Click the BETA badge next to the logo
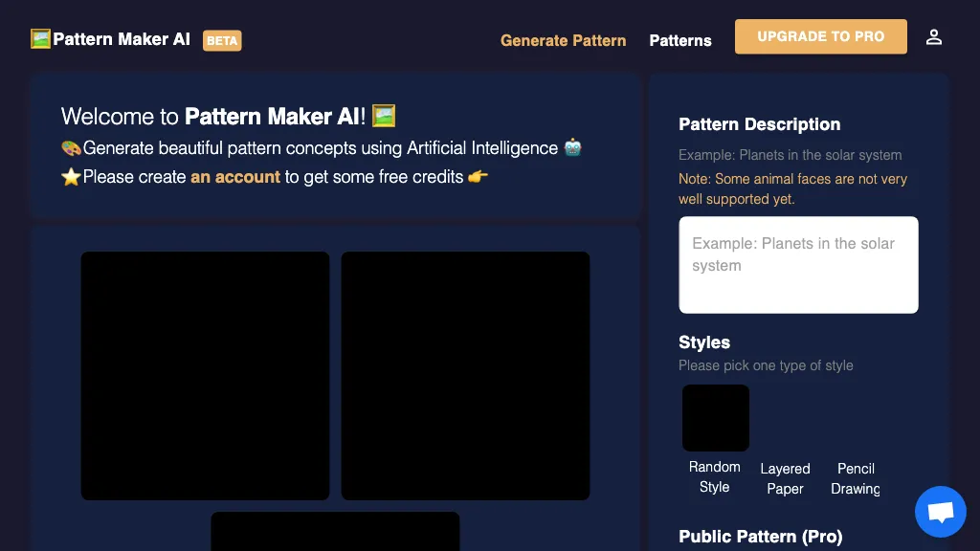980x551 pixels. point(222,40)
